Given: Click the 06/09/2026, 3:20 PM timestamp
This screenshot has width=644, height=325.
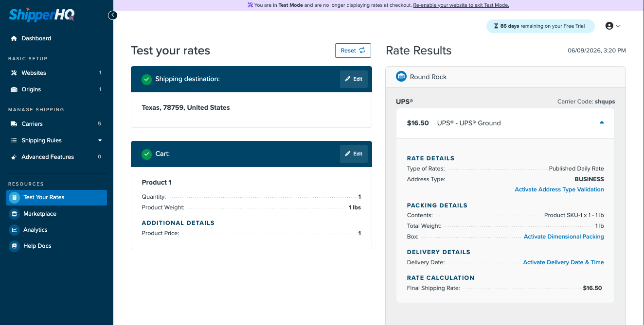Looking at the screenshot, I should coord(597,51).
